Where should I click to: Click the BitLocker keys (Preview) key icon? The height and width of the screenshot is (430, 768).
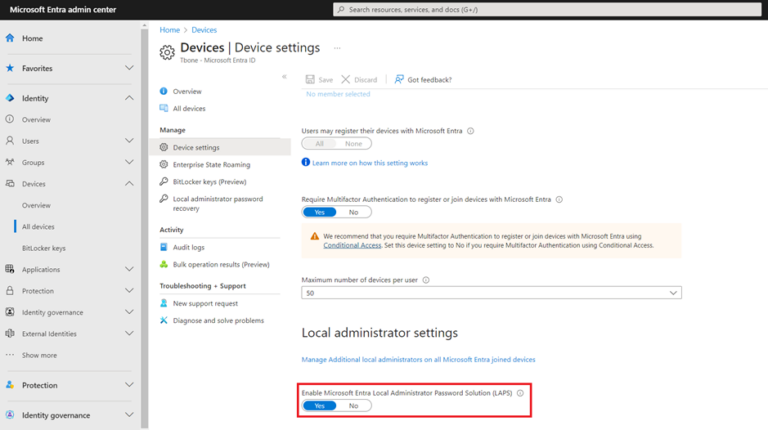164,182
